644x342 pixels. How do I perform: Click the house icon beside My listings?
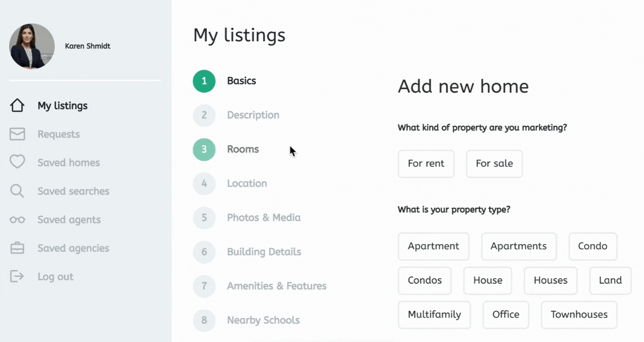(17, 106)
